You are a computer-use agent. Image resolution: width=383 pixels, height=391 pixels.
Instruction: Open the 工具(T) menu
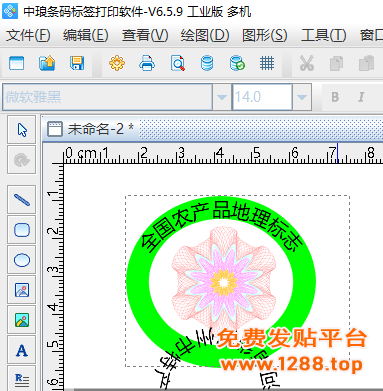(323, 35)
